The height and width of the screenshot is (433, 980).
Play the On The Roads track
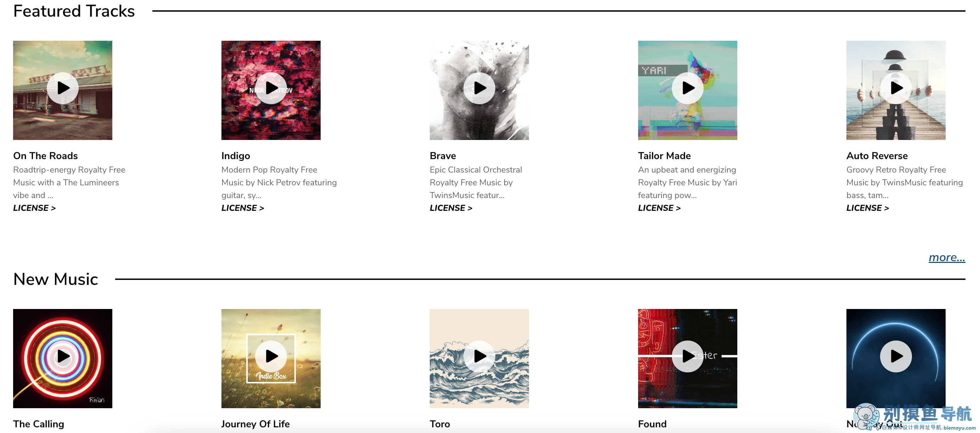point(63,88)
